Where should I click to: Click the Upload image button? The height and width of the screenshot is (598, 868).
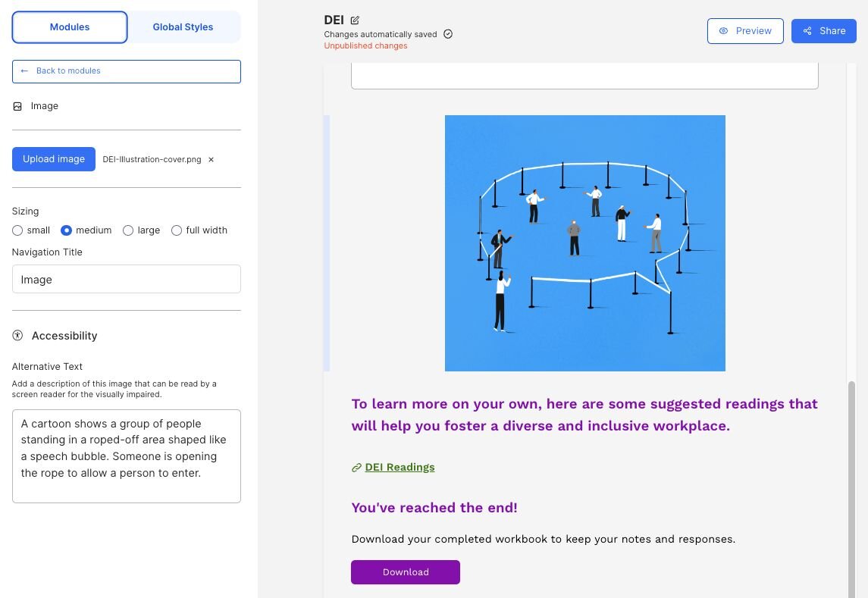tap(54, 159)
